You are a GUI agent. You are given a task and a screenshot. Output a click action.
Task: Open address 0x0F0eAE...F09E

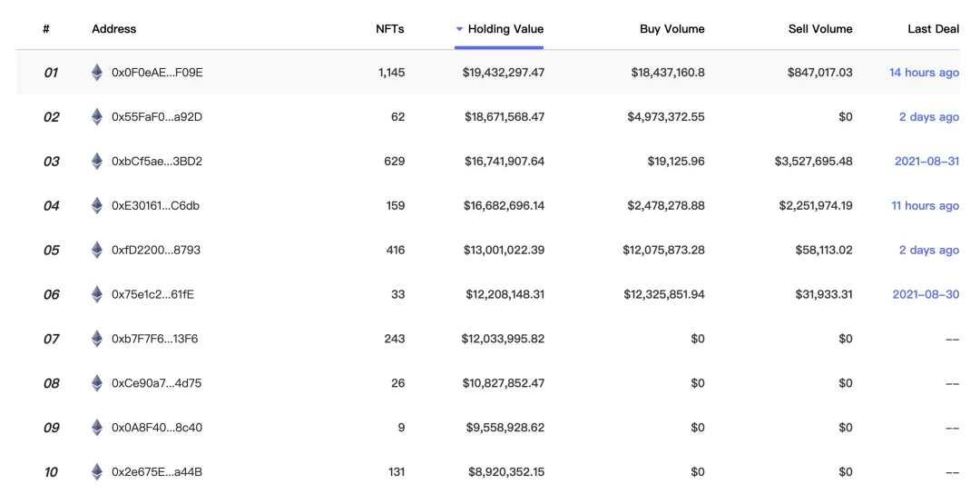[x=157, y=73]
